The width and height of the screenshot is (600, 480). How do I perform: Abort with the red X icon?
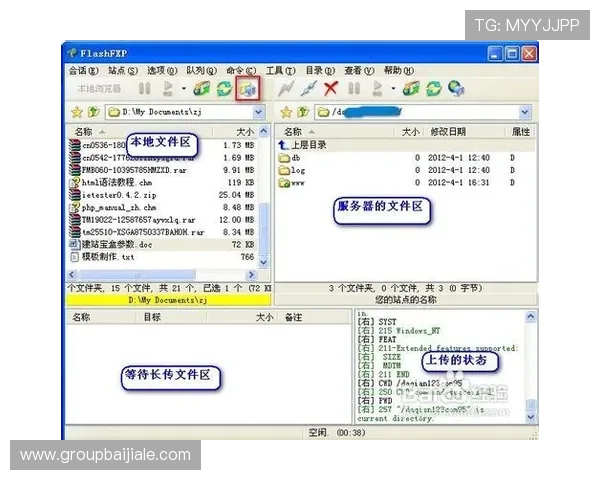(331, 88)
